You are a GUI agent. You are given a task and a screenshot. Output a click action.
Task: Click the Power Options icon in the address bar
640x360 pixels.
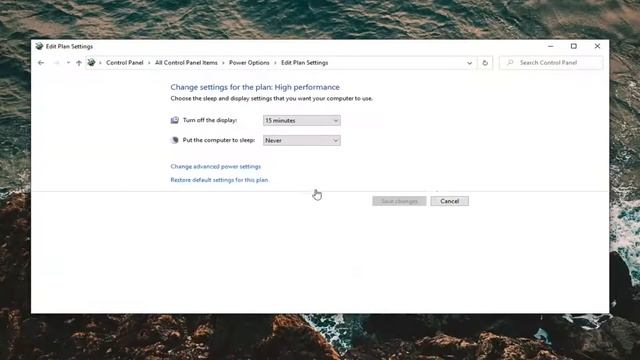[91, 62]
